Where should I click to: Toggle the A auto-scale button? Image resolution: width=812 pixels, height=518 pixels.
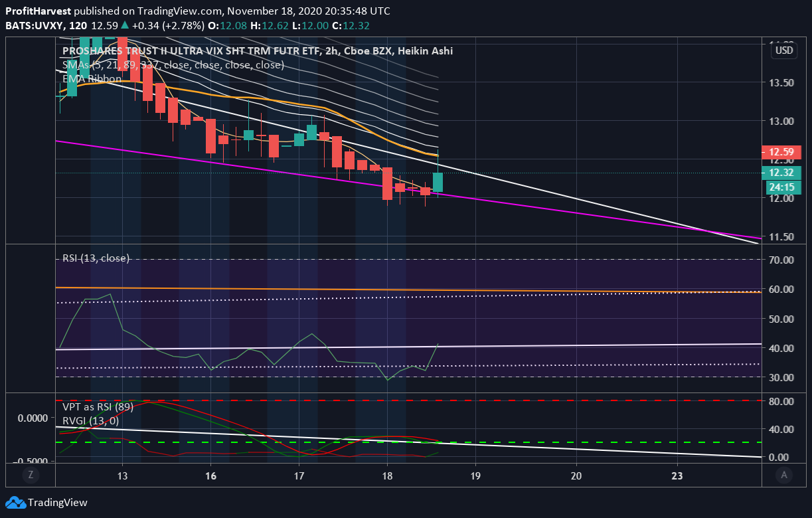pos(783,475)
